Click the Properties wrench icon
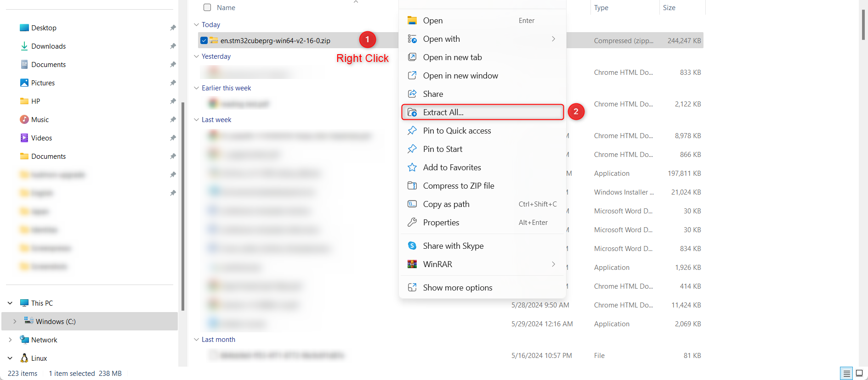 [412, 223]
